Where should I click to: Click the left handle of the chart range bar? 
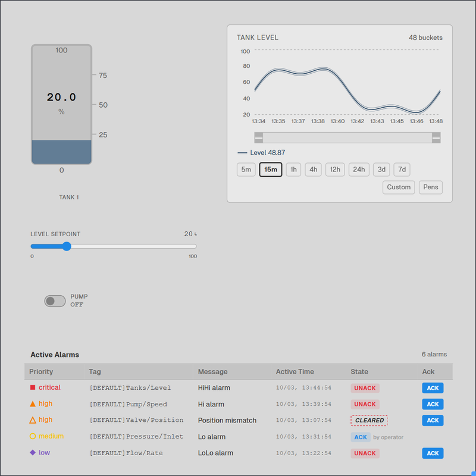click(x=259, y=137)
